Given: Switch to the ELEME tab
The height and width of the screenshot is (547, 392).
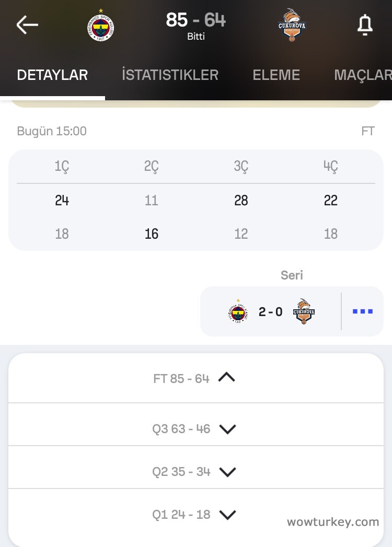Looking at the screenshot, I should pyautogui.click(x=276, y=75).
